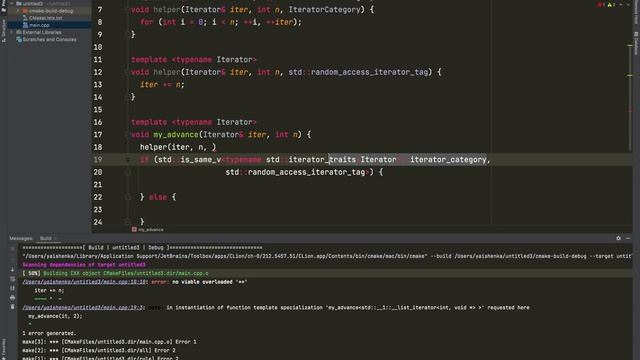
Task: Toggle soft-wrap in the build output
Action: [x=12, y=279]
